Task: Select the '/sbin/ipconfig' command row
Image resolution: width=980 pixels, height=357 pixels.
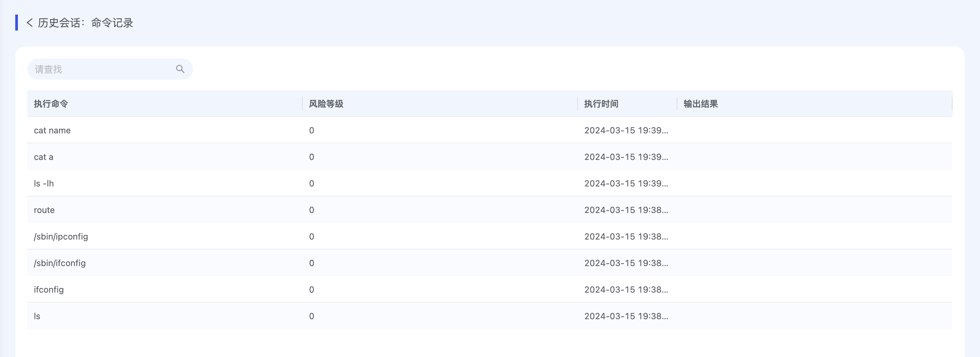Action: click(x=61, y=237)
